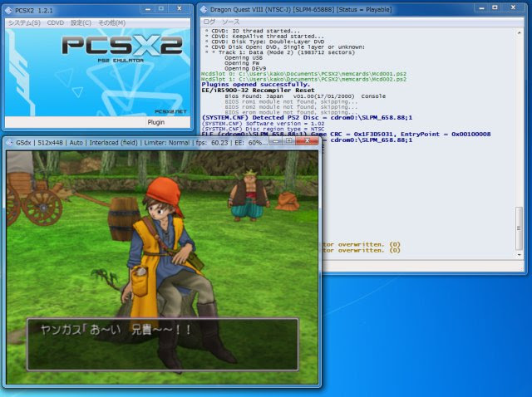This screenshot has width=532, height=397.
Task: Click the 'Track 1: Data (Mode 2)' line
Action: click(x=280, y=52)
